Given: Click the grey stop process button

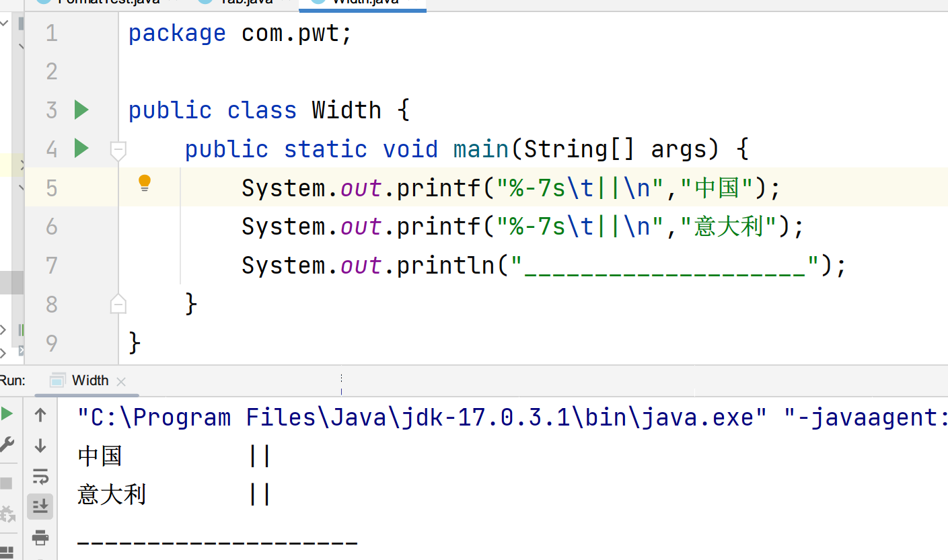Looking at the screenshot, I should (6, 483).
